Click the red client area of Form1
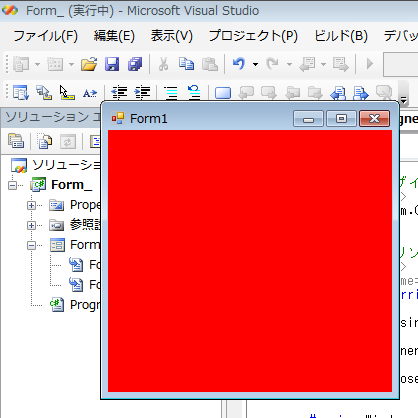The image size is (418, 418). 250,261
